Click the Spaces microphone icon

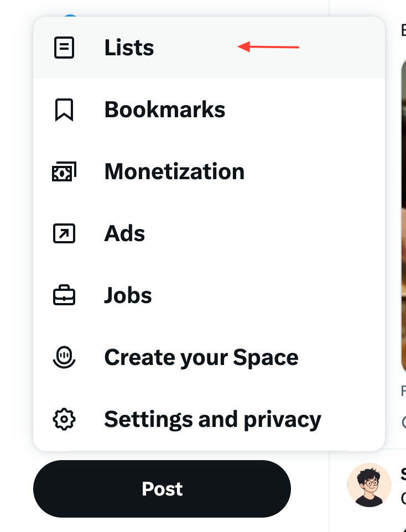(x=64, y=357)
